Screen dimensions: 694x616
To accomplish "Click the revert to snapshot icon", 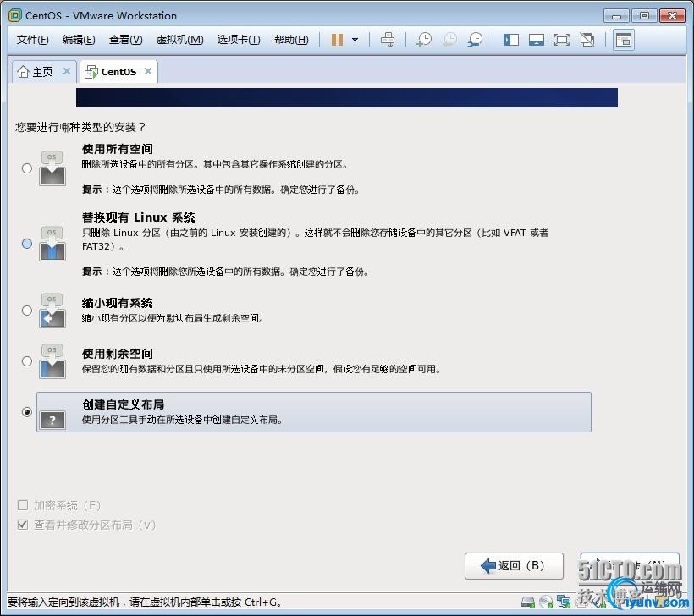I will (x=449, y=40).
